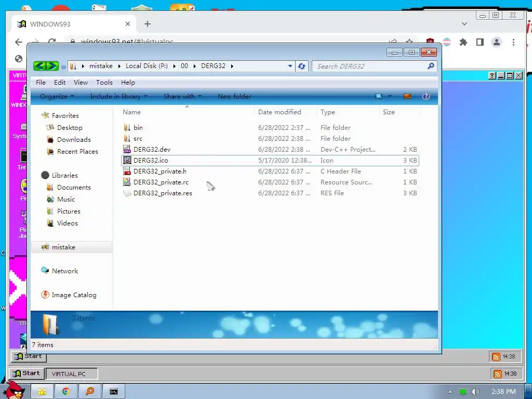Expand breadcrumb arrow after '00'

(195, 66)
